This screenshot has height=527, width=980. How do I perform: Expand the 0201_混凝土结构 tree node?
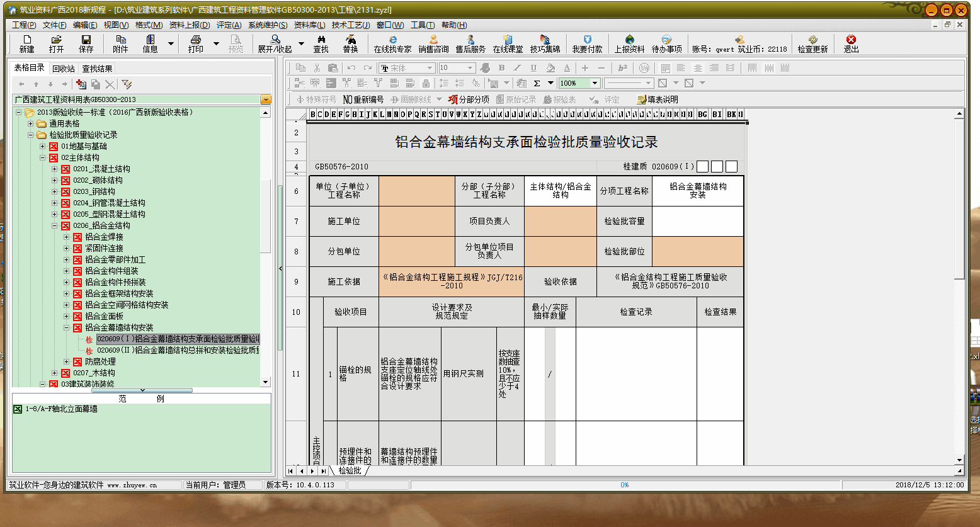(x=54, y=169)
